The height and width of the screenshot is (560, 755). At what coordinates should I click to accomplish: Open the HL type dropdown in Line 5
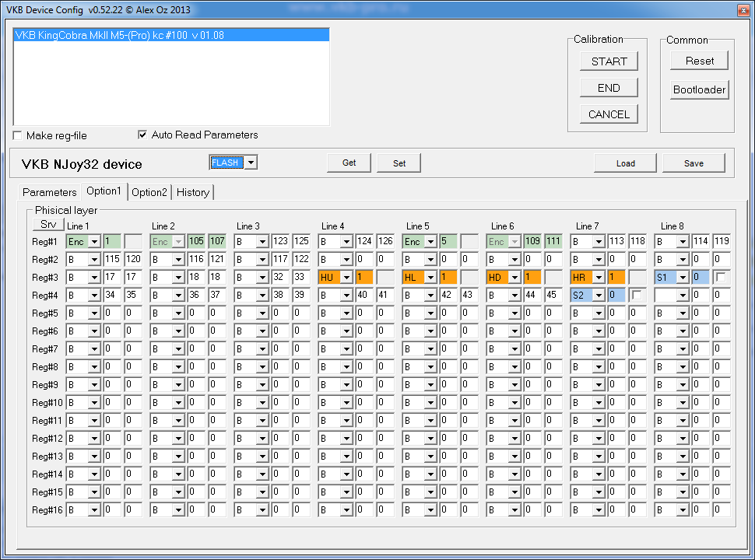(x=430, y=277)
